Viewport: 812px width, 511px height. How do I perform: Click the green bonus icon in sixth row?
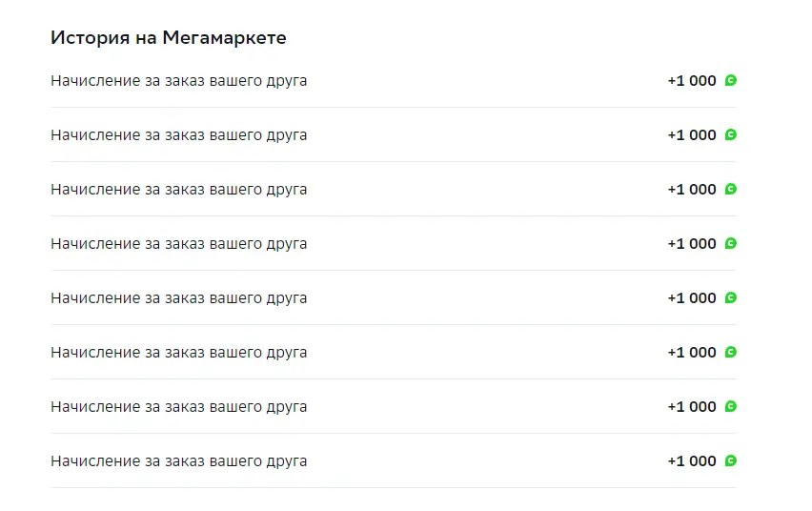731,352
